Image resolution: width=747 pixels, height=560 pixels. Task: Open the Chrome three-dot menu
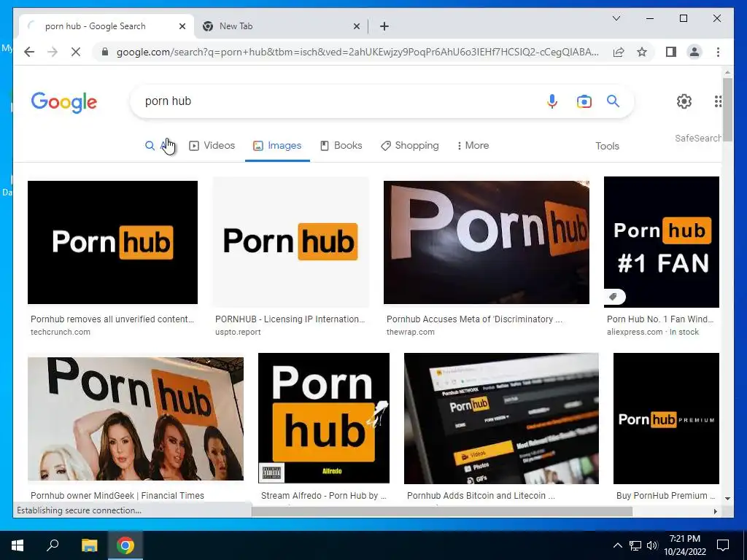point(718,52)
